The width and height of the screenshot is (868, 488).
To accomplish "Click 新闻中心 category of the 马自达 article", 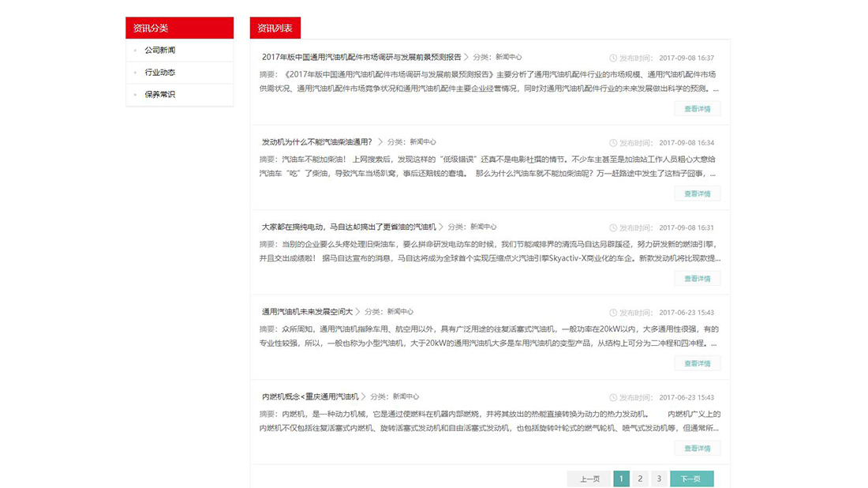I will [484, 227].
